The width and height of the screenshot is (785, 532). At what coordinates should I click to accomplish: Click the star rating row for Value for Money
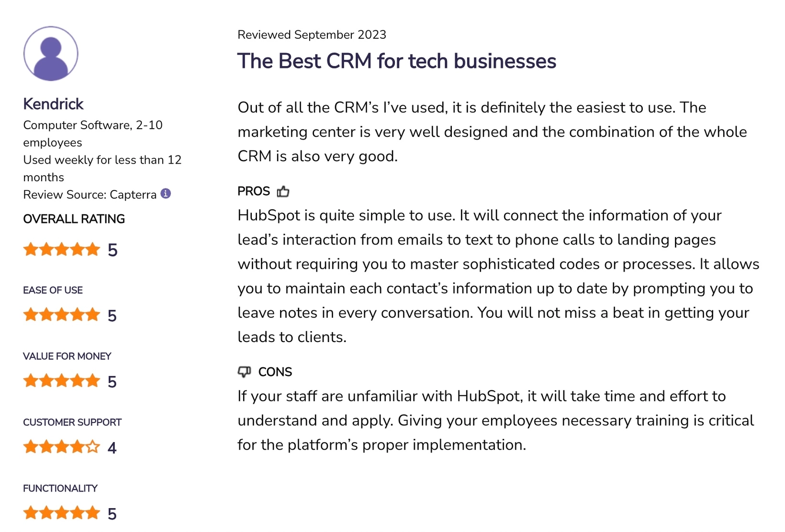coord(61,380)
